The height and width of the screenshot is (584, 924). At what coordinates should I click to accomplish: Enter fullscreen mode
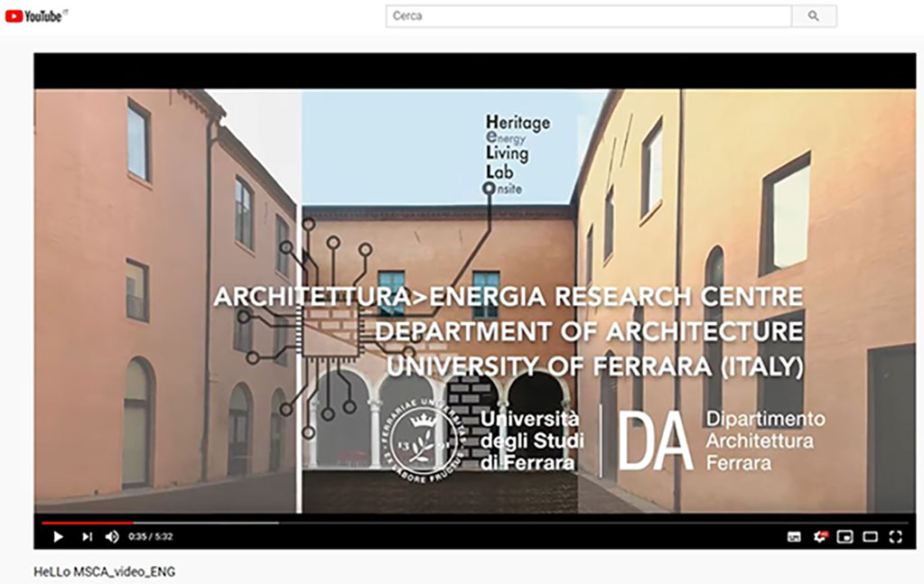(x=896, y=537)
